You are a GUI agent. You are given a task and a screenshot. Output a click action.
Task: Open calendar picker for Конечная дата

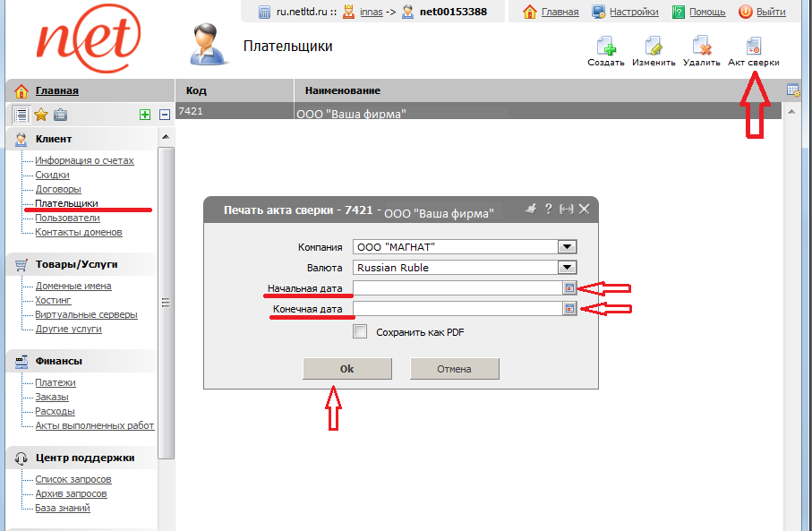[x=568, y=308]
